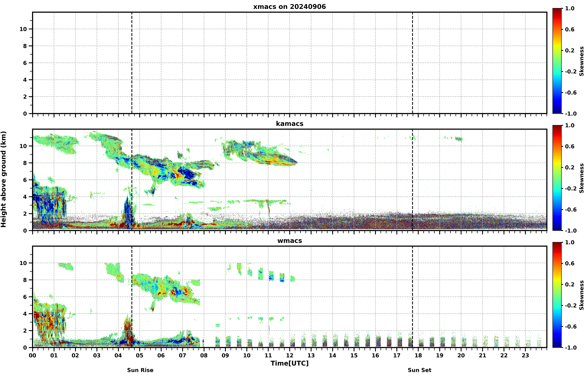Image resolution: width=588 pixels, height=377 pixels.
Task: Click the '0.2' label on wmacs colorbar
Action: pyautogui.click(x=570, y=284)
